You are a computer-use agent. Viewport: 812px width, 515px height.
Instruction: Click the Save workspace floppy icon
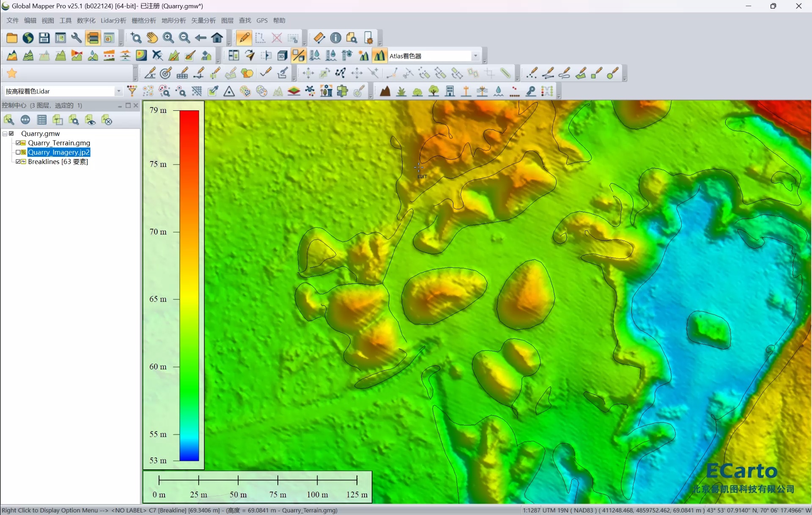[44, 38]
